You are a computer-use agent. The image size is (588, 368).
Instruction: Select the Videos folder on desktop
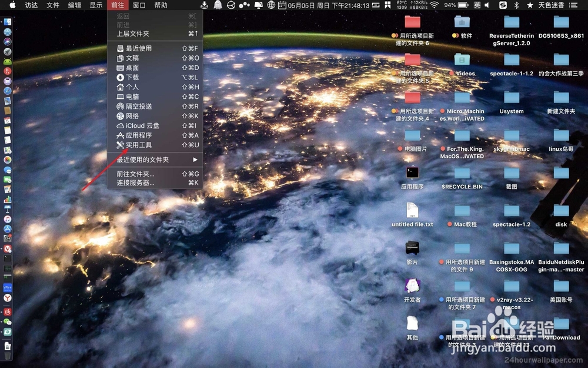click(x=462, y=65)
